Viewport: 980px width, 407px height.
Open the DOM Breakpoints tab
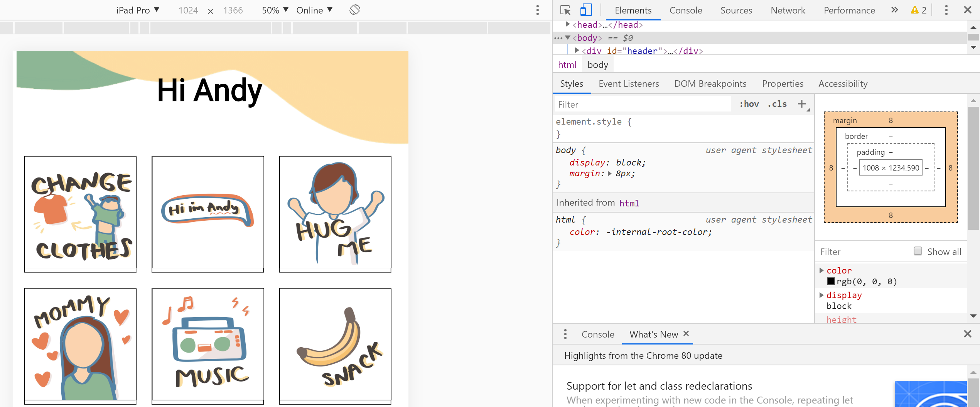[710, 84]
